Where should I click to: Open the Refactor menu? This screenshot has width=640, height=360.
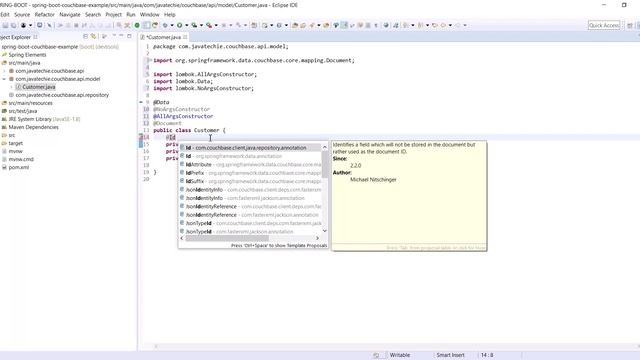(44, 15)
